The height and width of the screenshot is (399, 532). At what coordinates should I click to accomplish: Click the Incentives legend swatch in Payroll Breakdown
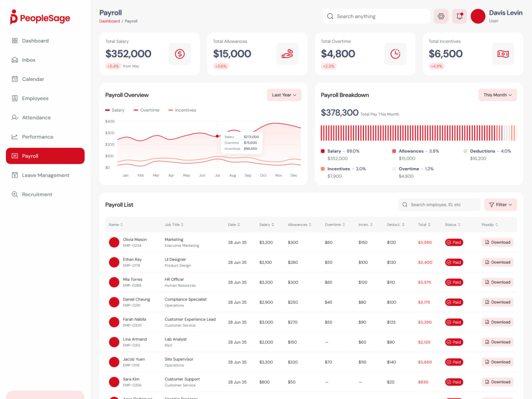[x=323, y=169]
